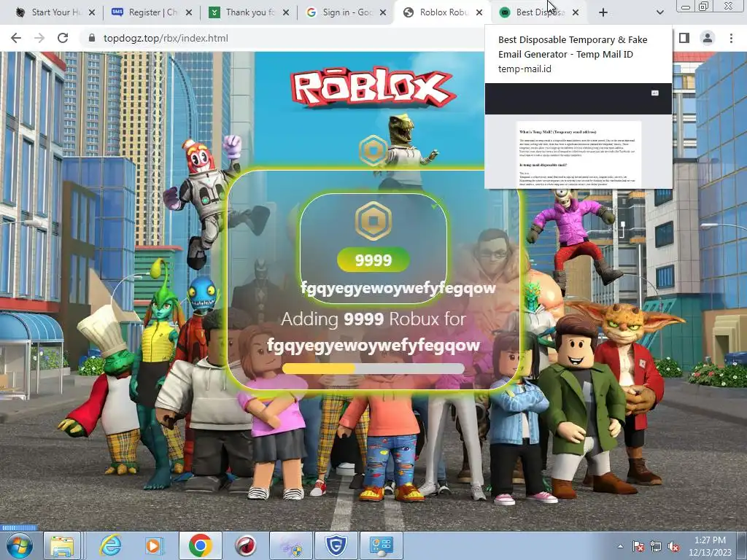Go forward to next page
This screenshot has height=560, width=747.
click(x=39, y=38)
